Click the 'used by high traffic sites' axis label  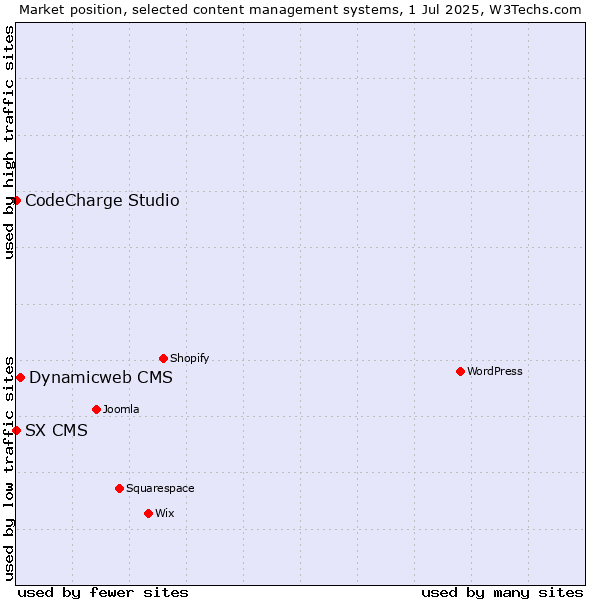(x=8, y=142)
